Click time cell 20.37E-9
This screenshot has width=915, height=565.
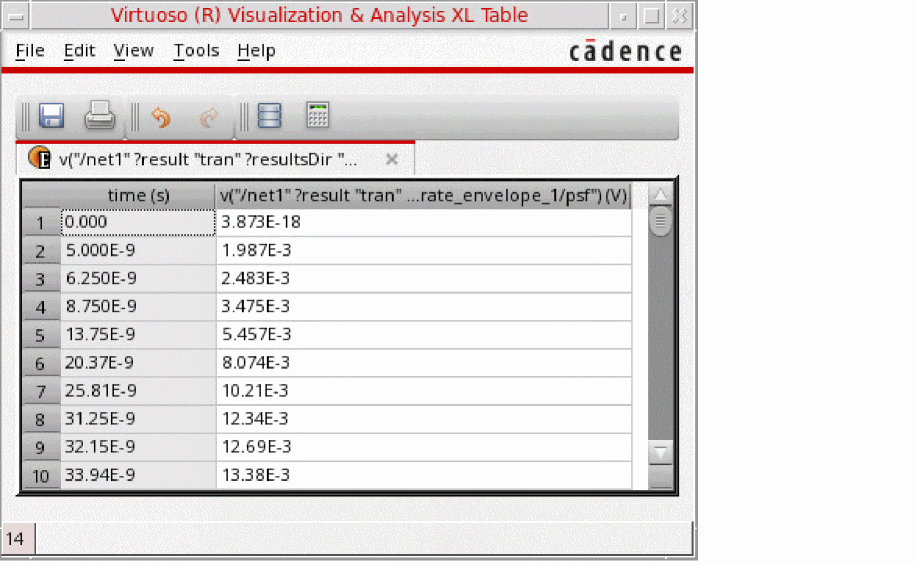(138, 363)
